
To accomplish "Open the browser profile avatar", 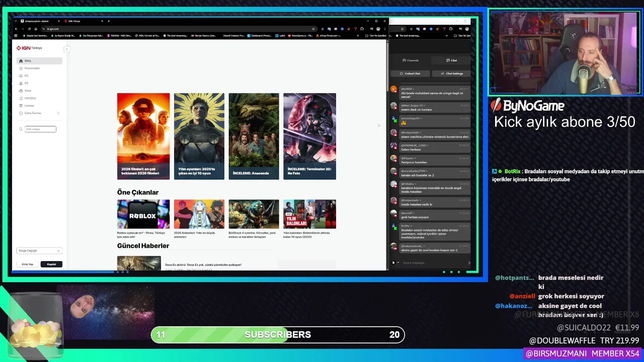I will (x=378, y=29).
